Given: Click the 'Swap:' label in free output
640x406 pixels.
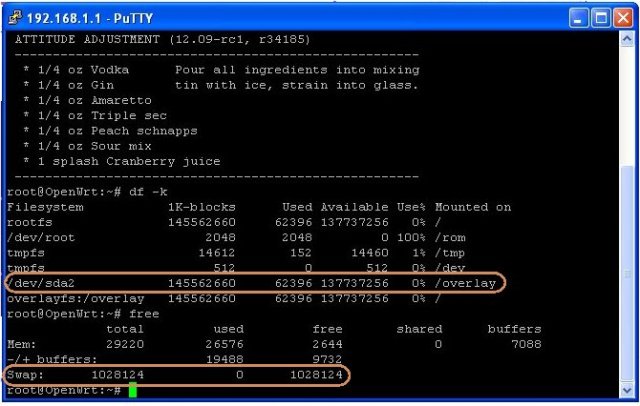Looking at the screenshot, I should (27, 375).
